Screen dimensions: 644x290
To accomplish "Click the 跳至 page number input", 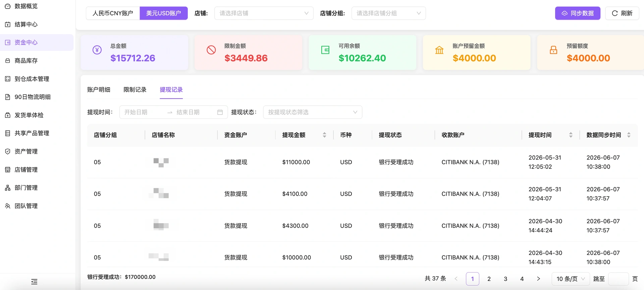I will [619, 279].
